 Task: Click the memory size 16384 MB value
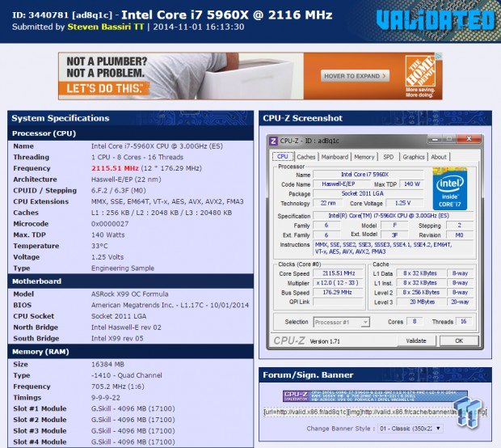(x=107, y=364)
